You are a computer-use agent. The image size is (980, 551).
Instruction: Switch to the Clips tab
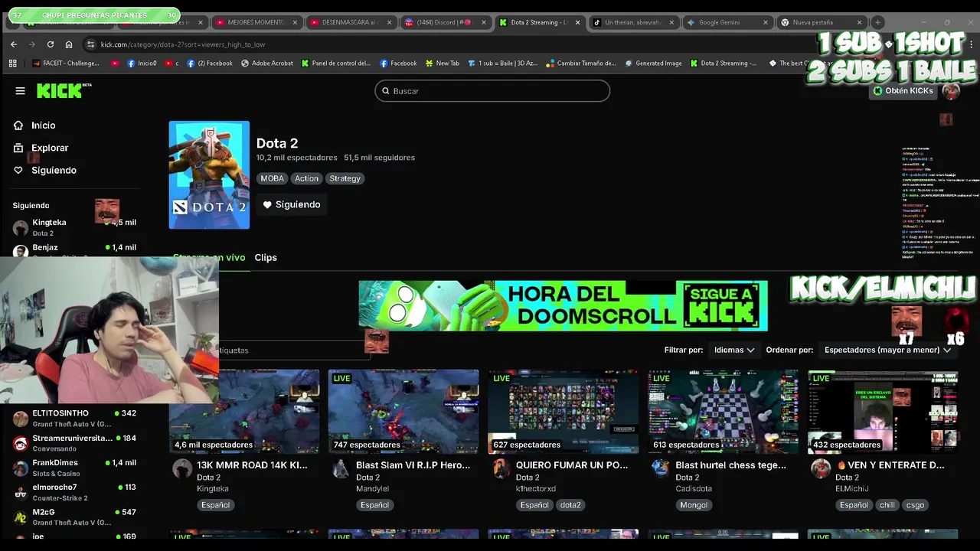pos(266,257)
